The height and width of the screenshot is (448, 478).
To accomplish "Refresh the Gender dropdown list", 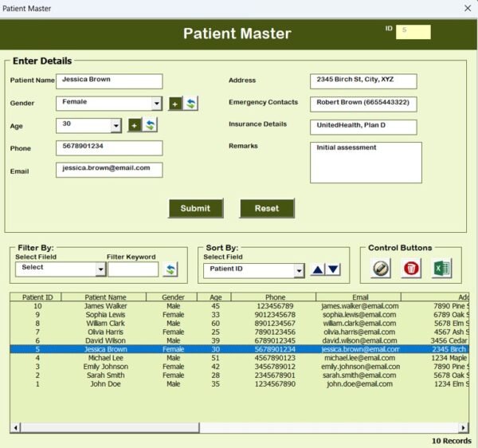I will click(x=190, y=104).
